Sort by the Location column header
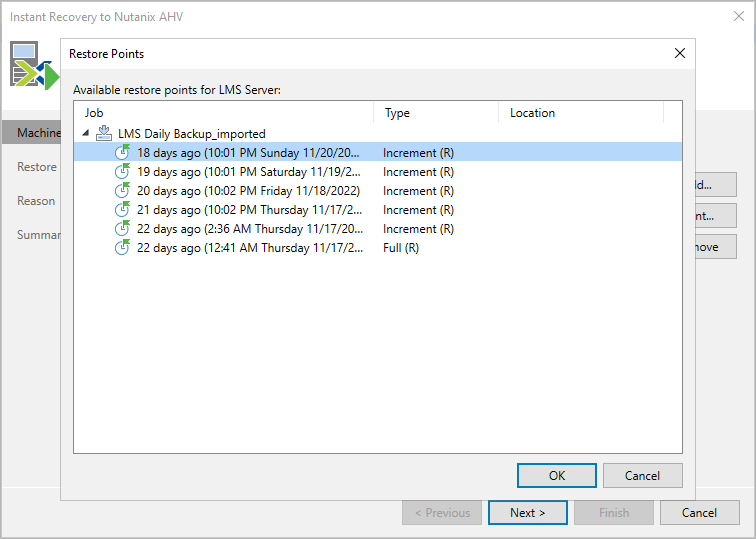 pos(580,113)
